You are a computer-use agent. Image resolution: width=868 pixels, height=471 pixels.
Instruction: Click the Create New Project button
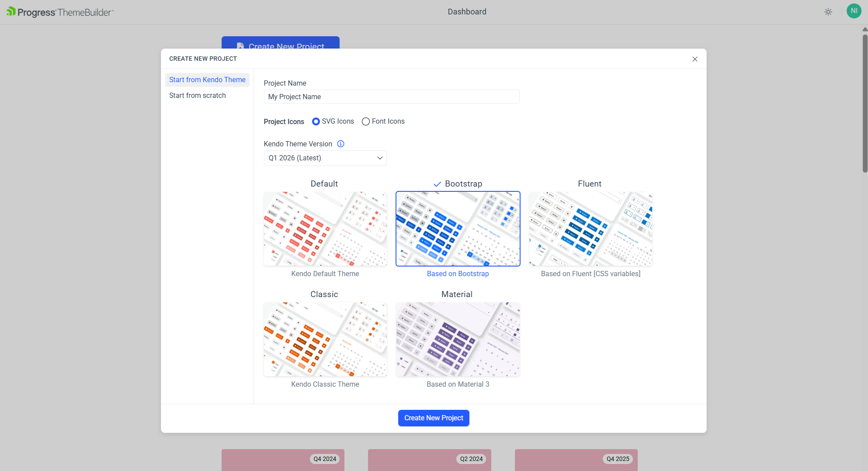click(434, 418)
